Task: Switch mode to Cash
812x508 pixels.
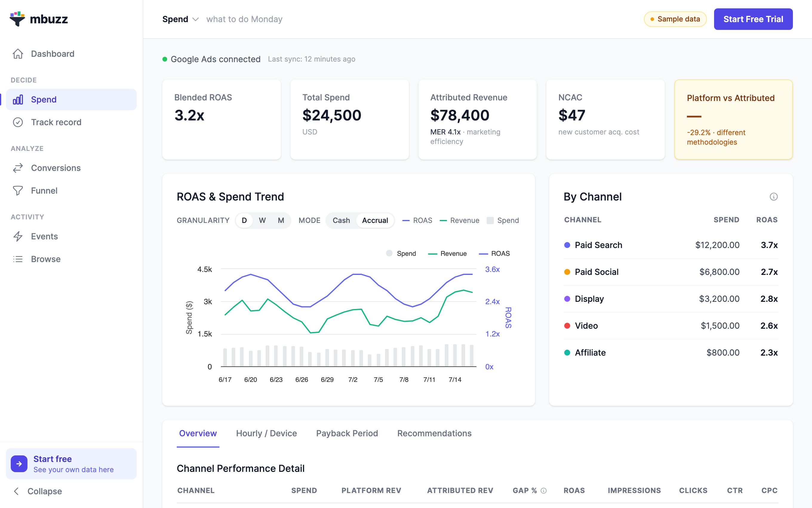Action: point(341,221)
